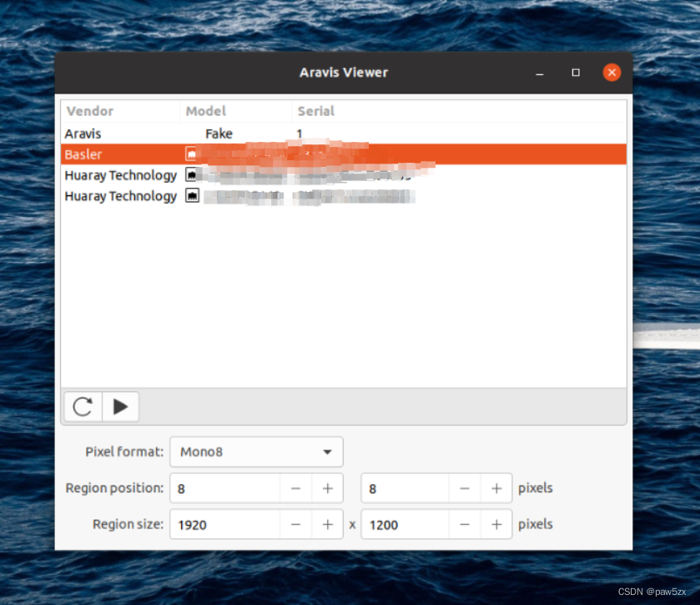
Task: Open the Pixel format Mono8 dropdown
Action: point(256,452)
